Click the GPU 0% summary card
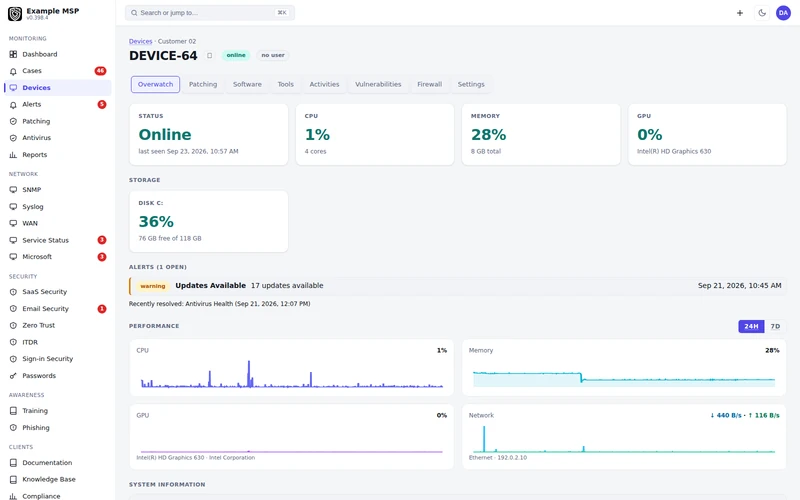This screenshot has width=800, height=500. coord(707,135)
